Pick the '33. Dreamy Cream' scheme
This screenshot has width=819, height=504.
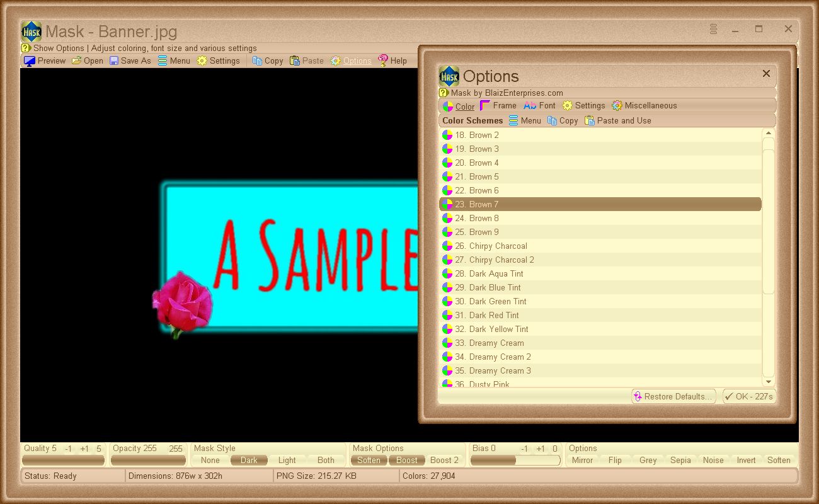tap(600, 343)
